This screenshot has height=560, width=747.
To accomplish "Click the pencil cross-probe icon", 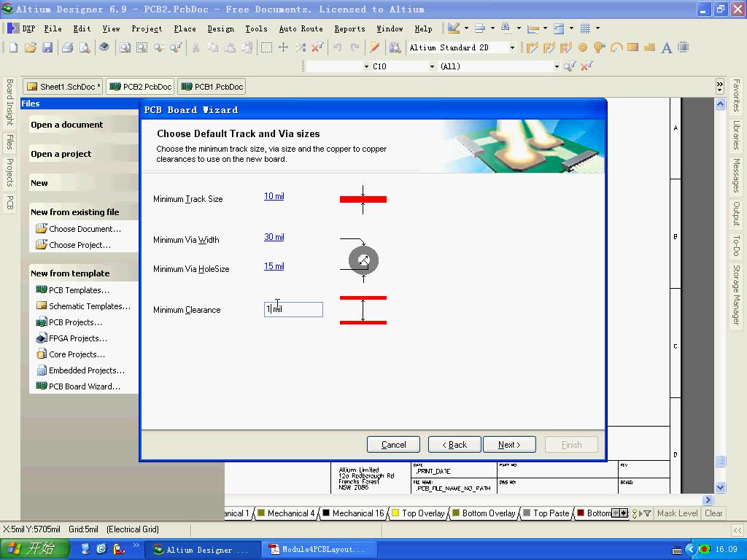I will (374, 47).
